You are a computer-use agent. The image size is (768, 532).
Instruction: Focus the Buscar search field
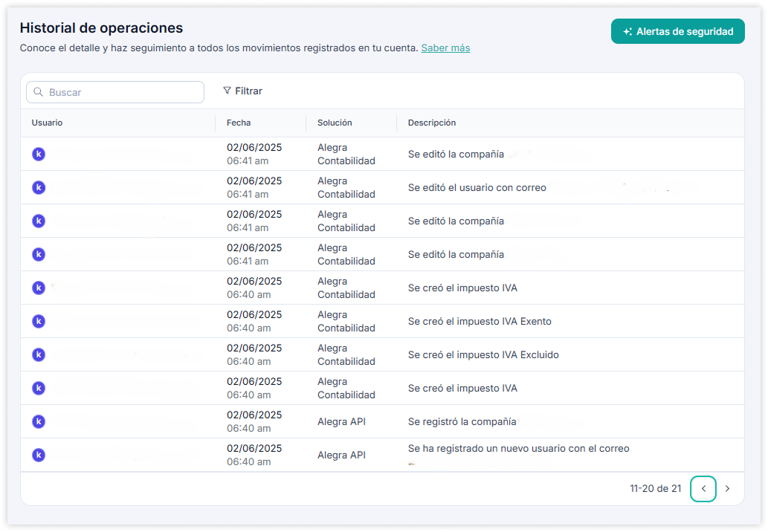pyautogui.click(x=115, y=92)
